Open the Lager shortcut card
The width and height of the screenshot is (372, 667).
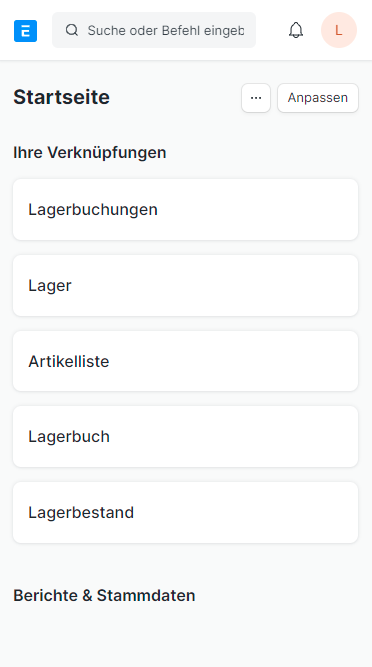(185, 285)
